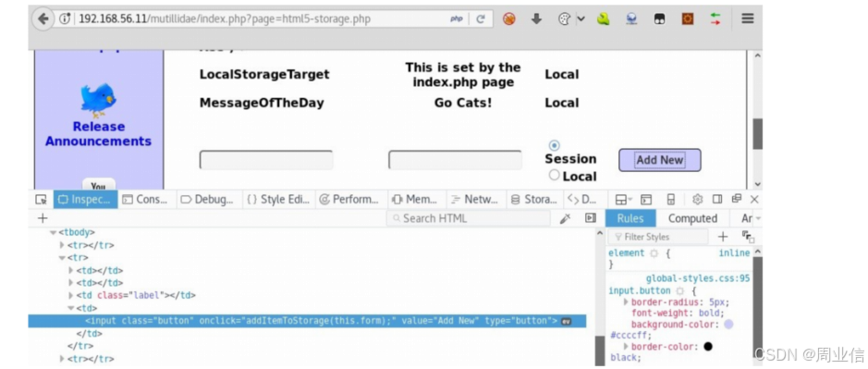Open the Network tab
868x369 pixels.
pyautogui.click(x=474, y=200)
